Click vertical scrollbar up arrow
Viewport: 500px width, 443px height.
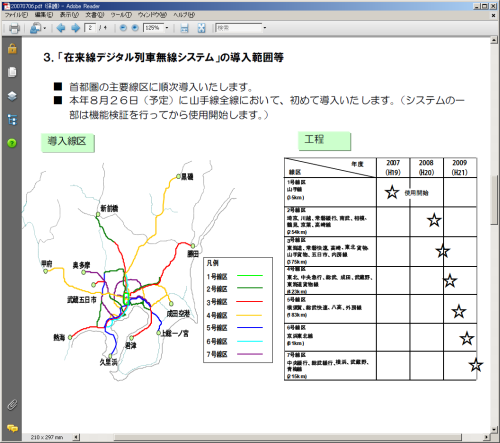point(494,40)
